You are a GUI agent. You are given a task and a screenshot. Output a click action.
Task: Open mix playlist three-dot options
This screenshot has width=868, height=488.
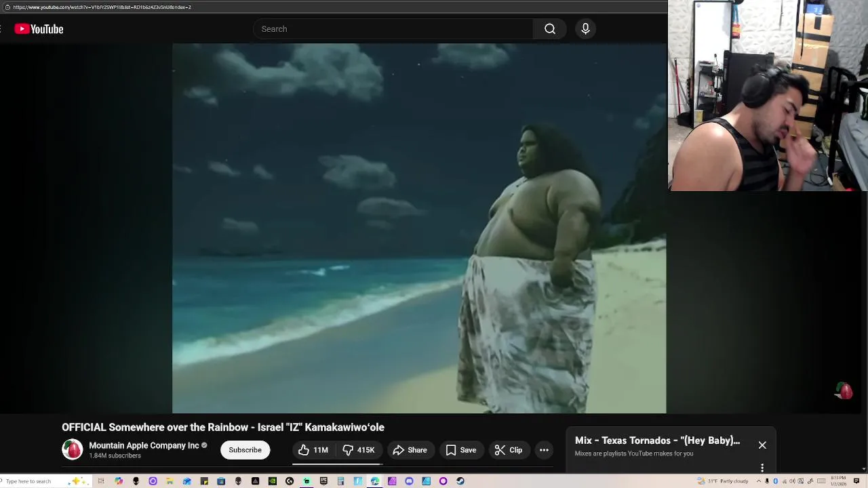(762, 468)
